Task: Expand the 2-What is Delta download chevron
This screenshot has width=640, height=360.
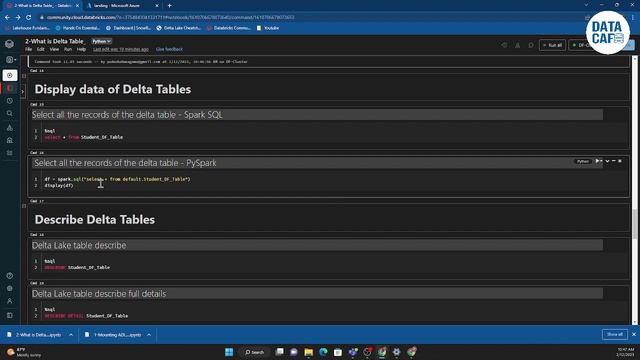Action: tap(71, 335)
